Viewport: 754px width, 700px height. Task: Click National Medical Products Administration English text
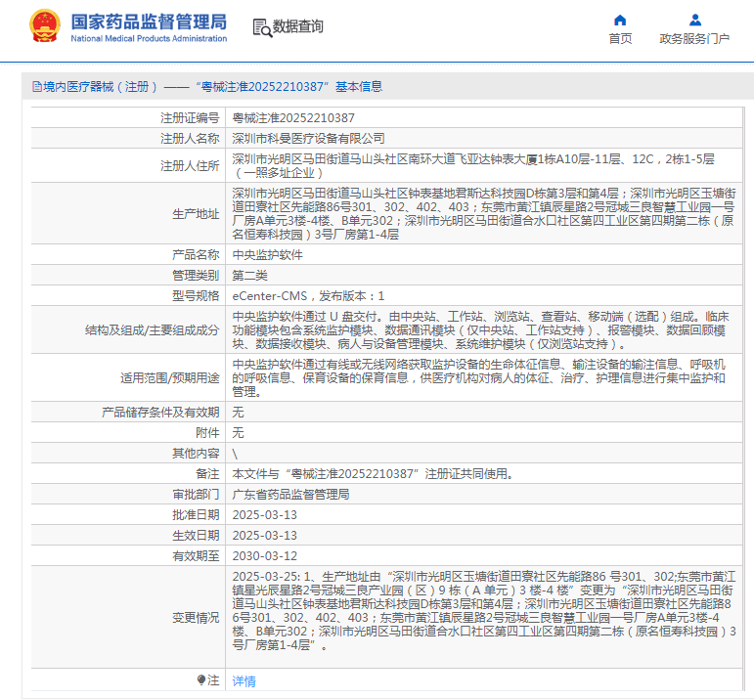(x=149, y=39)
